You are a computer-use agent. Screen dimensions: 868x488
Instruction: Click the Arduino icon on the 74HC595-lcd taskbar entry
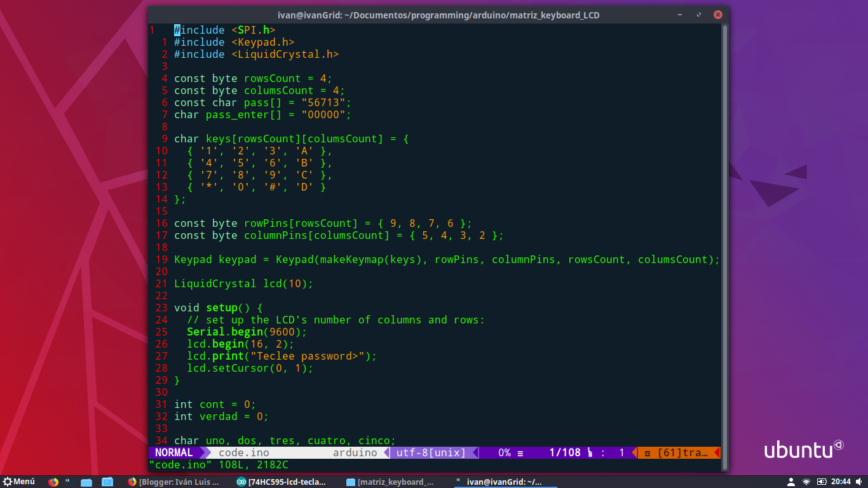point(242,481)
